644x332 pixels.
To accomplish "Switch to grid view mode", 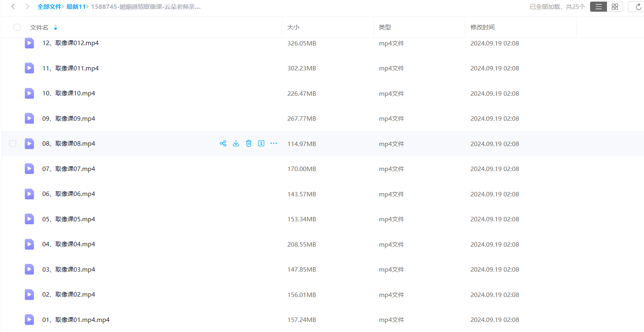I will pyautogui.click(x=615, y=7).
